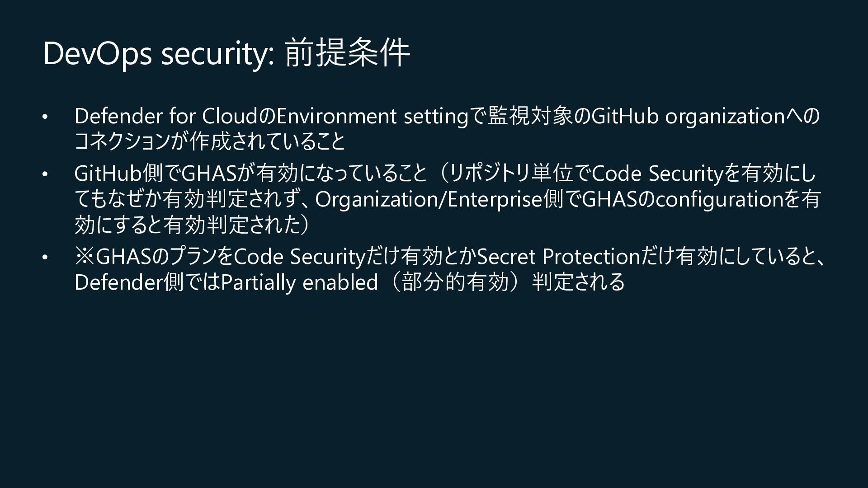Click the word "DevOps" in the title
Viewport: 868px width, 488px height.
[x=97, y=53]
